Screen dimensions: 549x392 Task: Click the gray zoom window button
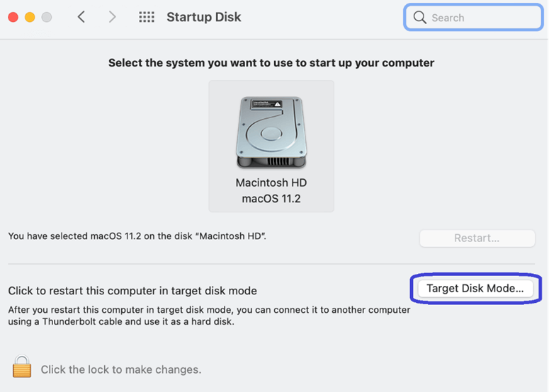point(47,17)
